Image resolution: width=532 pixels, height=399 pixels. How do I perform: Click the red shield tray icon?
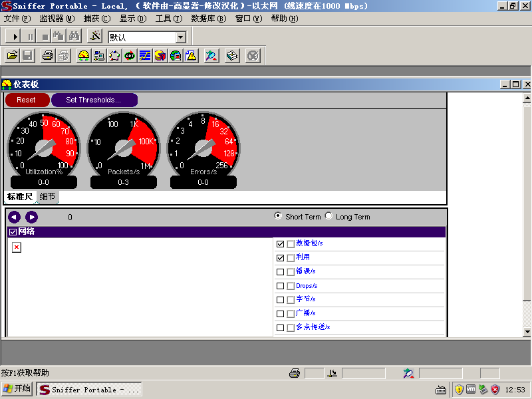(495, 389)
